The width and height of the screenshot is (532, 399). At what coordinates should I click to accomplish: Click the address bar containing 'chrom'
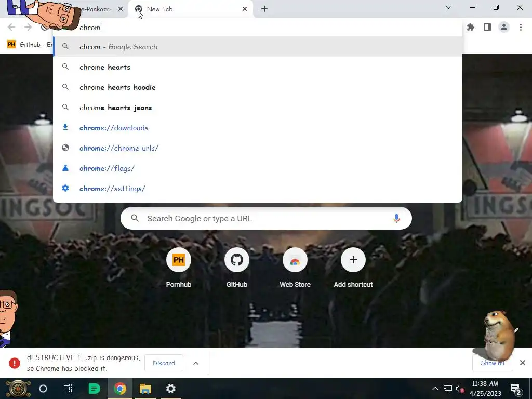coord(258,28)
